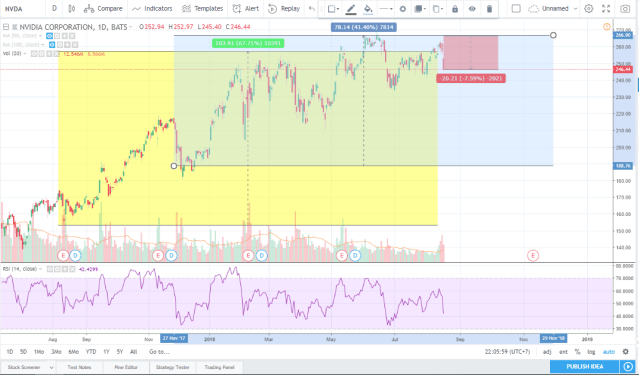
Task: Remove the Vol (20) indicator
Action: click(x=56, y=54)
